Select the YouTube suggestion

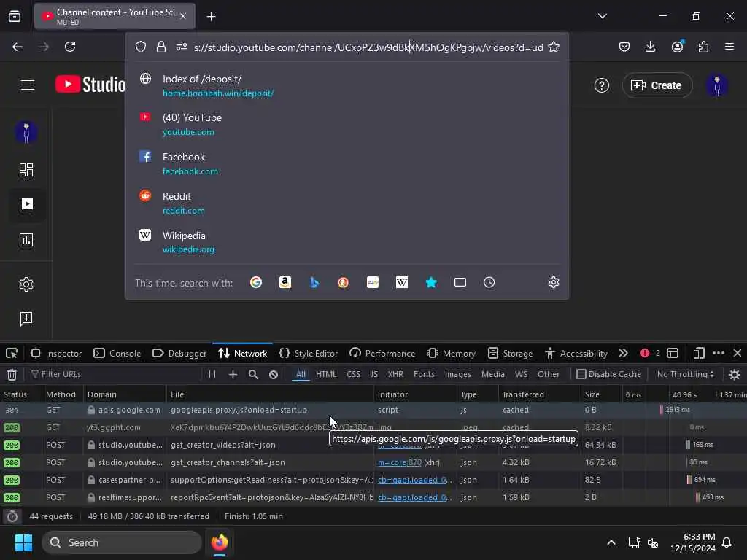[x=347, y=124]
